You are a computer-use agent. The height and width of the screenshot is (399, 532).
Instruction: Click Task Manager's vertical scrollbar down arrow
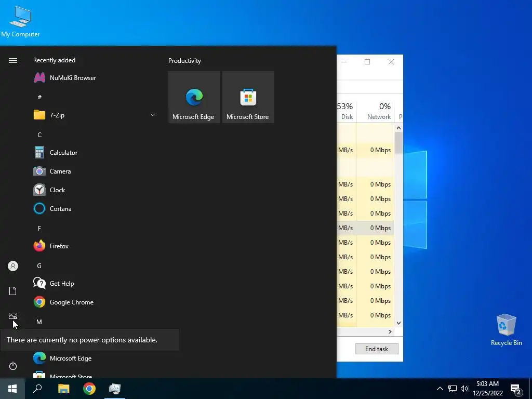398,323
